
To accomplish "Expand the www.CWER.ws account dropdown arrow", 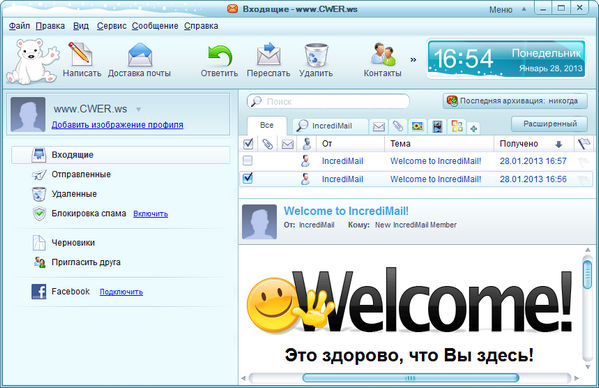I will [x=138, y=110].
